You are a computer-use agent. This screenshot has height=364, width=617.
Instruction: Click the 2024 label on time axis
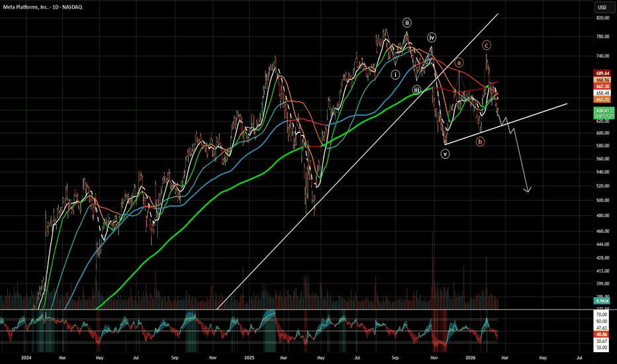point(26,357)
